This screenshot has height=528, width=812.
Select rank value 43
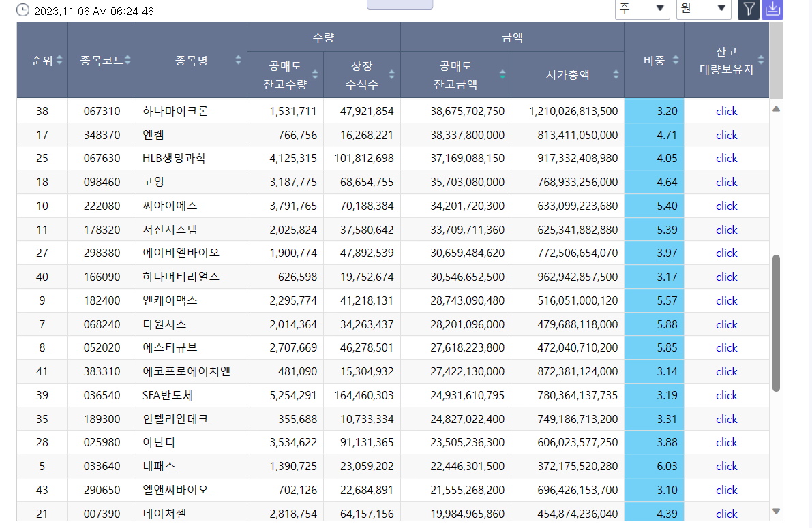[42, 491]
